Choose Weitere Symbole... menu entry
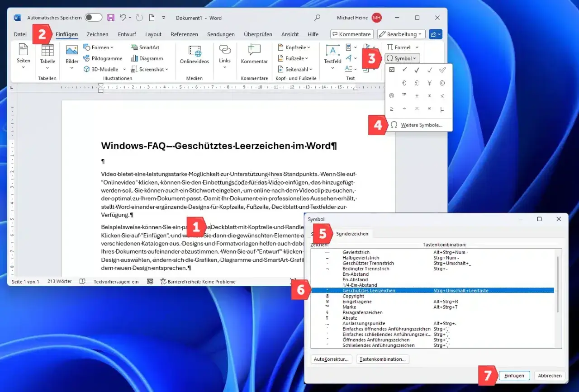579x392 pixels. tap(418, 125)
